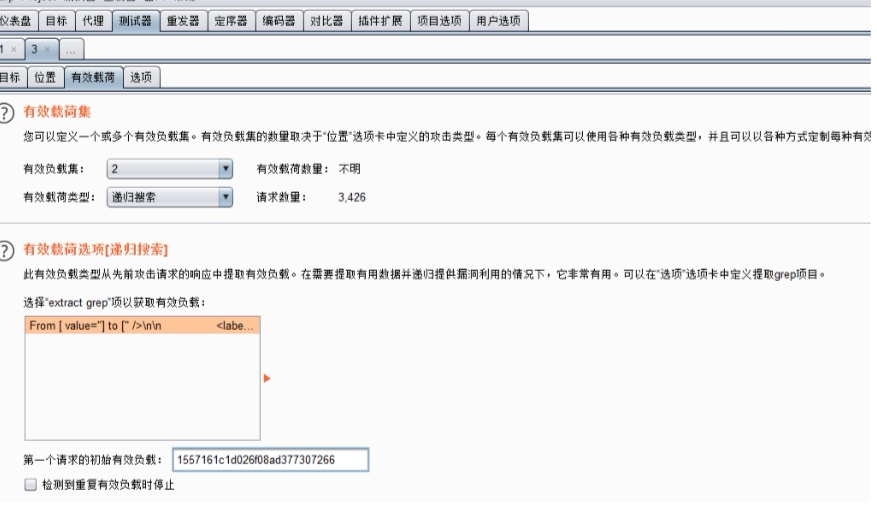The width and height of the screenshot is (877, 515).
Task: Click the 有效载荷集 heading
Action: tap(57, 112)
